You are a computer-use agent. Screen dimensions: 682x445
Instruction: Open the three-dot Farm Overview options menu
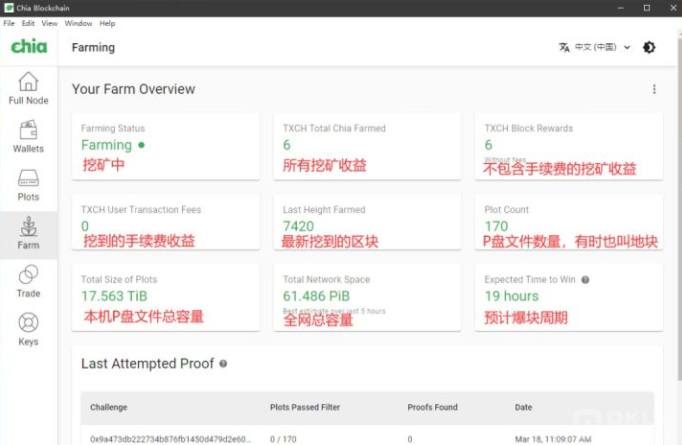point(654,89)
